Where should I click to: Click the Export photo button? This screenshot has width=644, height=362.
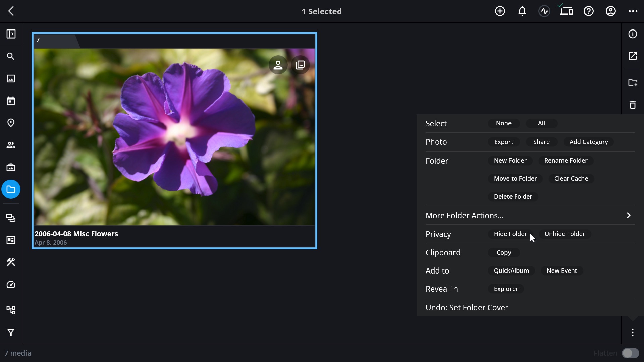click(503, 142)
